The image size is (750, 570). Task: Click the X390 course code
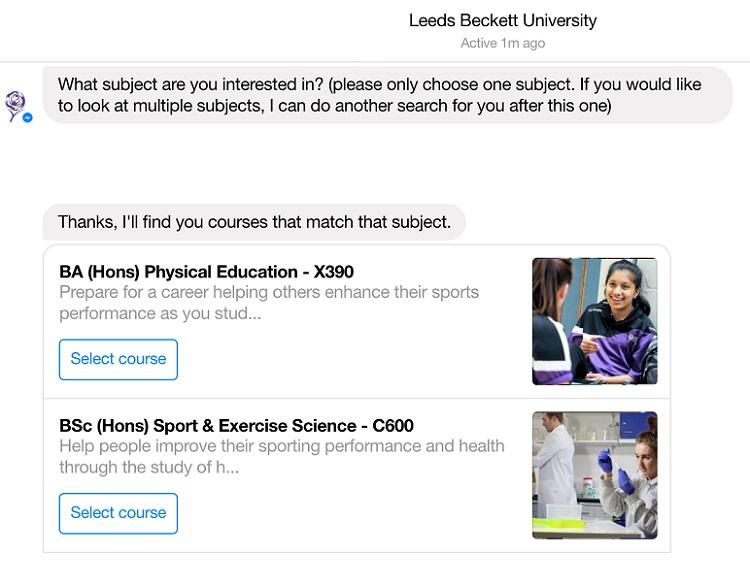(334, 271)
